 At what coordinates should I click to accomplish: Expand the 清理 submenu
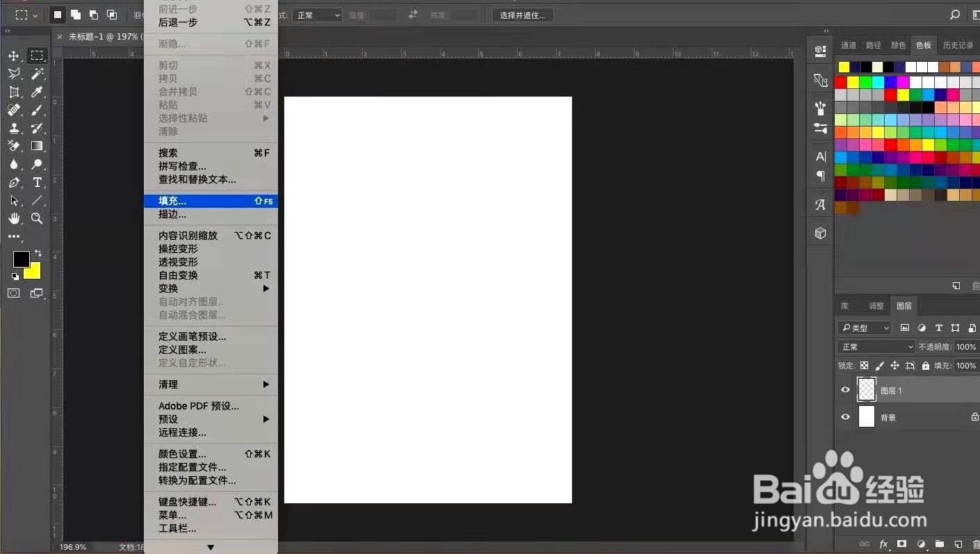coord(211,384)
